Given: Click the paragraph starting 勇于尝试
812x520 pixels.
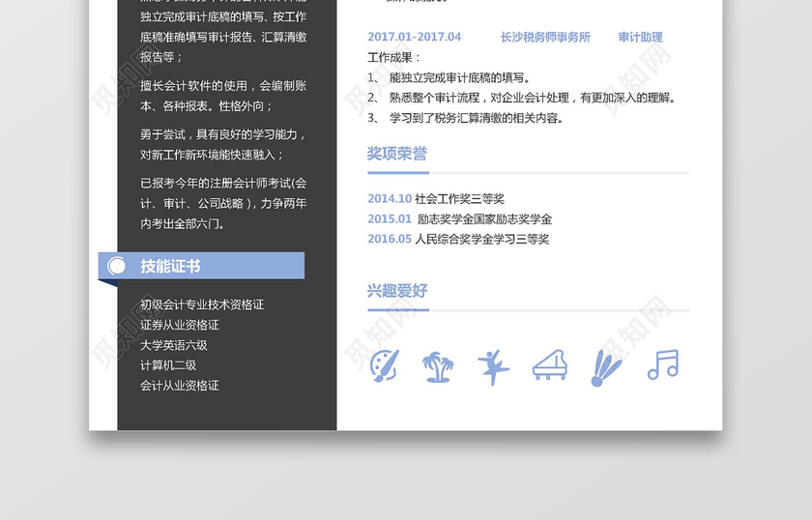Looking at the screenshot, I should 223,145.
